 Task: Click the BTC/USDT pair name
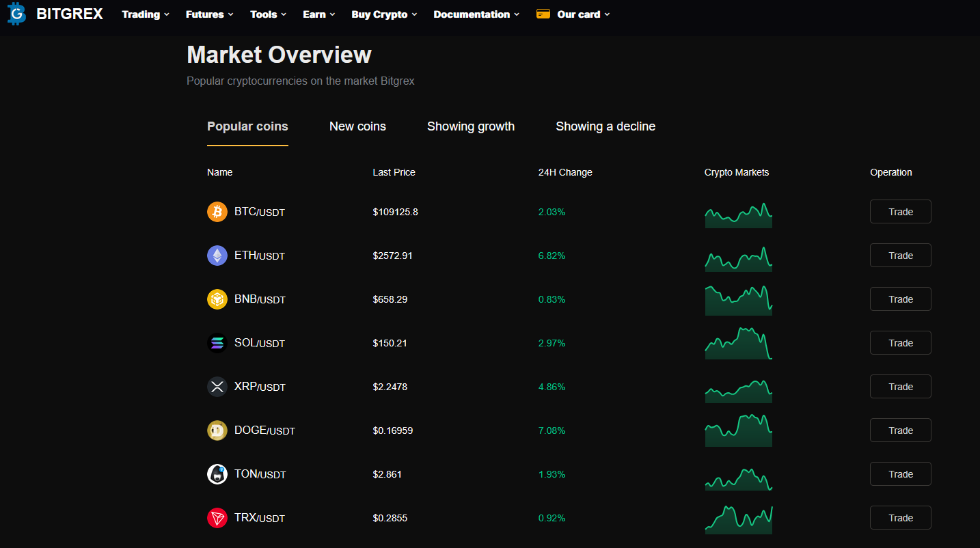(260, 212)
